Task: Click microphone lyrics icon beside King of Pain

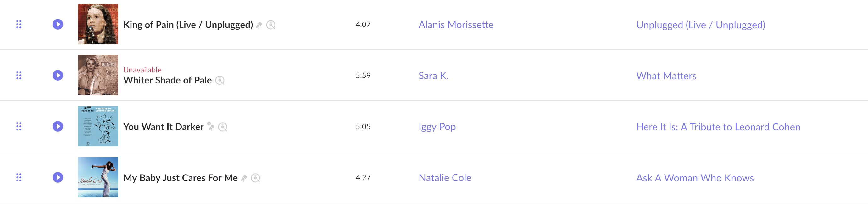Action: coord(259,25)
